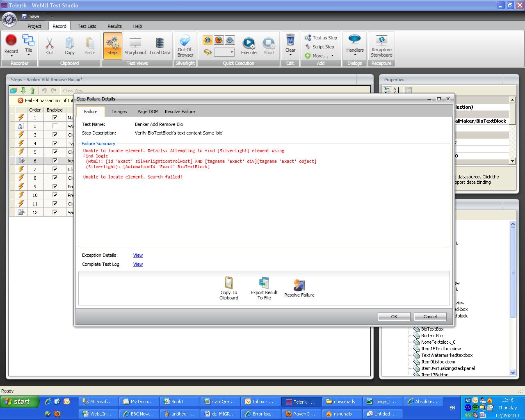The width and height of the screenshot is (525, 420).
Task: Select Firefox browser for quick execution
Action: pyautogui.click(x=219, y=40)
